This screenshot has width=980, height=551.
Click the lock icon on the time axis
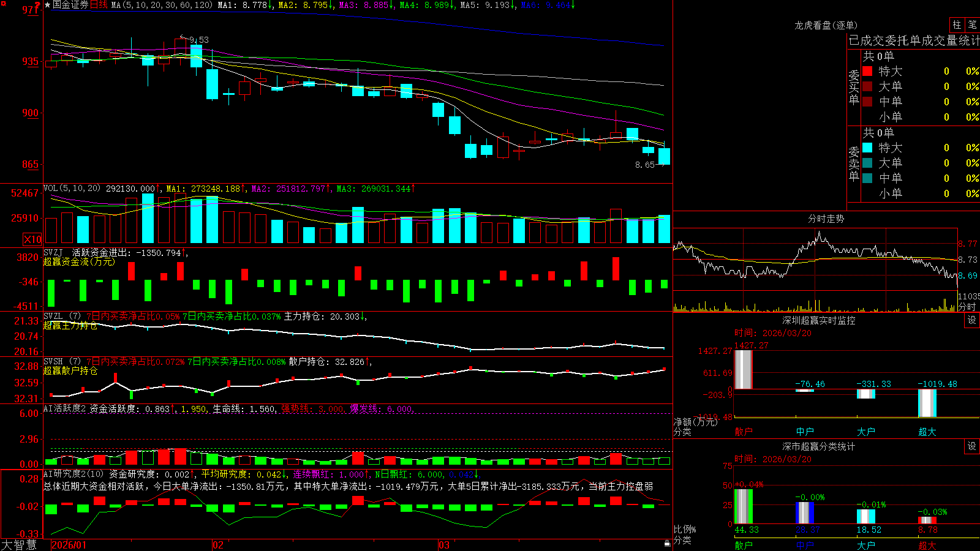point(667,544)
